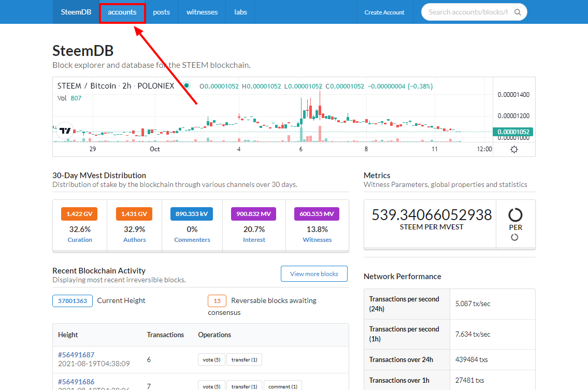Viewport: 588px width, 390px height.
Task: Click the 1.422 GV orange badge
Action: coord(79,214)
